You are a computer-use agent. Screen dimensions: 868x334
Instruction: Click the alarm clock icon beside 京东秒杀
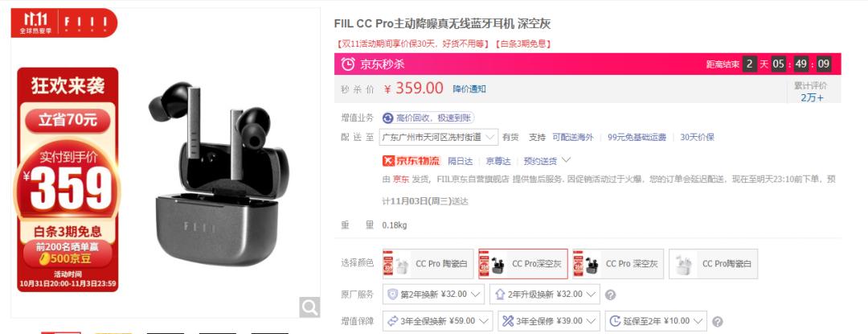click(348, 64)
